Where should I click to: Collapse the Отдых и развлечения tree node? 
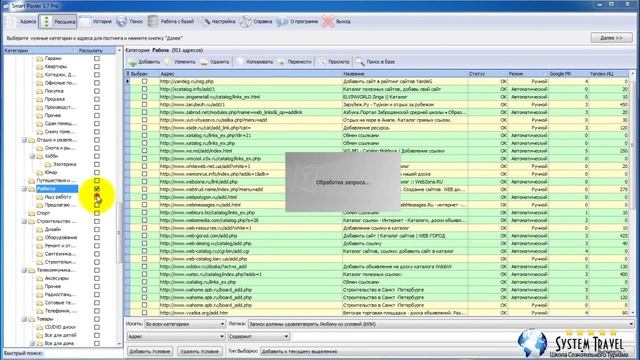(24, 140)
